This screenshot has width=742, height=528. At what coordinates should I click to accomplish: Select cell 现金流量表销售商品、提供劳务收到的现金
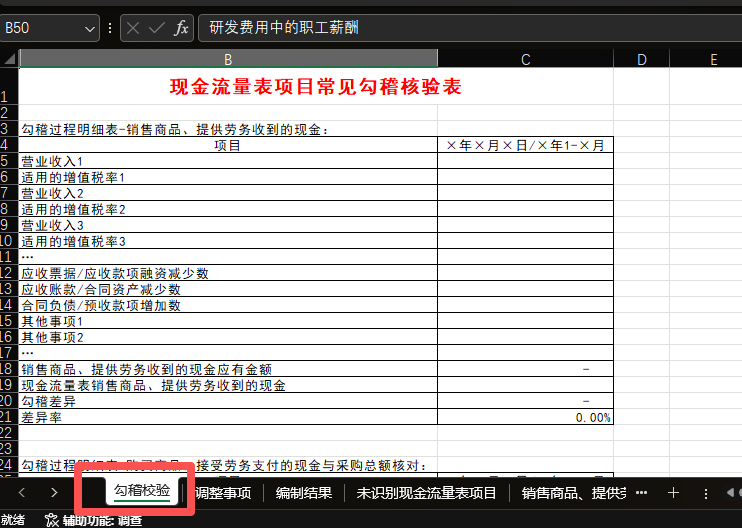click(x=228, y=385)
